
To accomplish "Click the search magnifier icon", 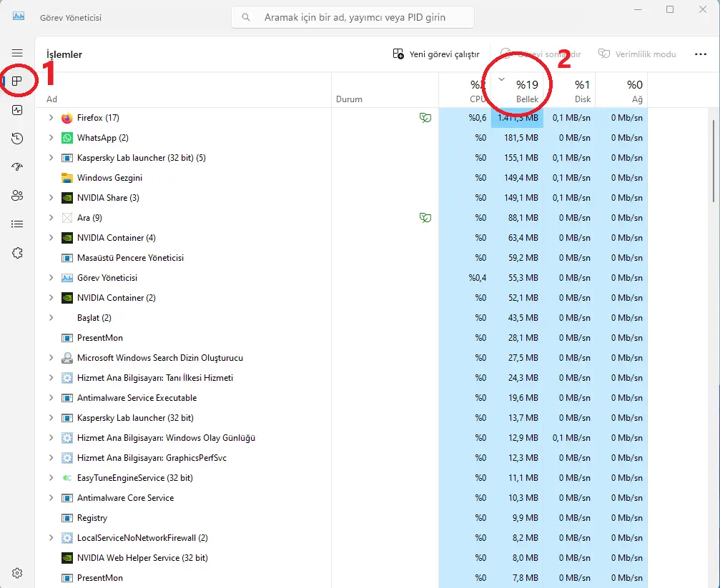I will coord(246,17).
